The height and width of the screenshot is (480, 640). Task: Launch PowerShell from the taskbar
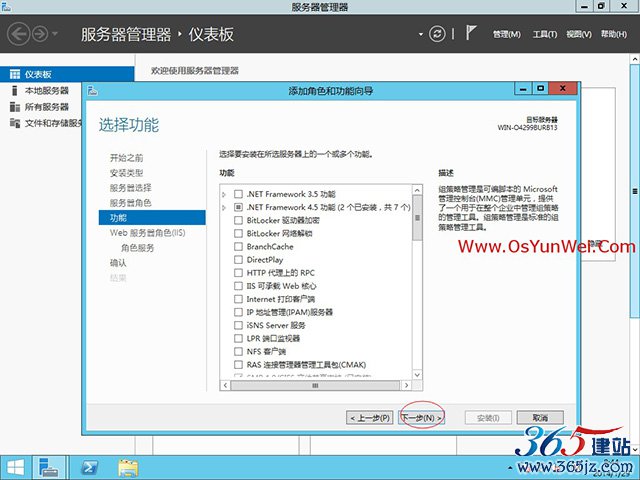click(89, 468)
